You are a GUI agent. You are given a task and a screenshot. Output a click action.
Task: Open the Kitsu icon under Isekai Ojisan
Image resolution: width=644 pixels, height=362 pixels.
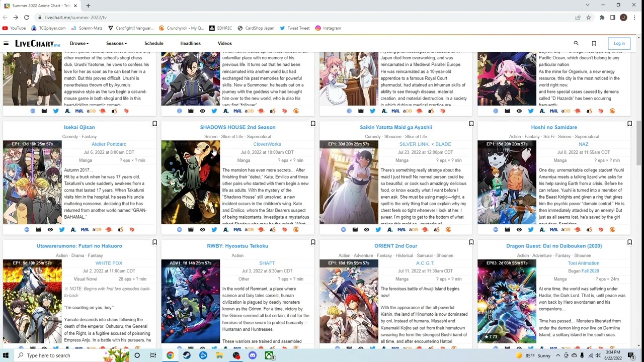pyautogui.click(x=132, y=230)
